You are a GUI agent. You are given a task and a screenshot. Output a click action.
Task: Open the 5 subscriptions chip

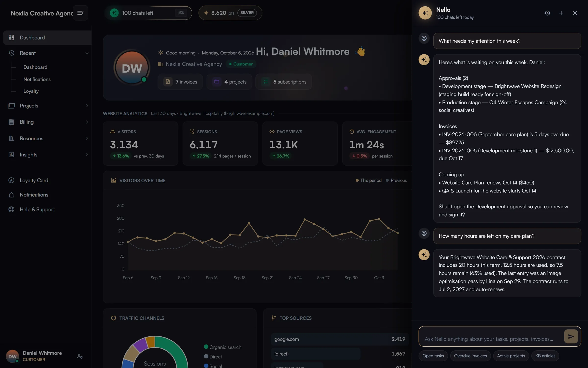(x=284, y=82)
